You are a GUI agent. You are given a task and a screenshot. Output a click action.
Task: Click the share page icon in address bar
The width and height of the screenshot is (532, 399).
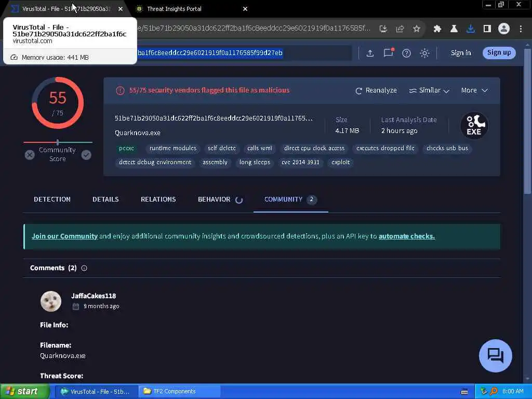(x=400, y=29)
